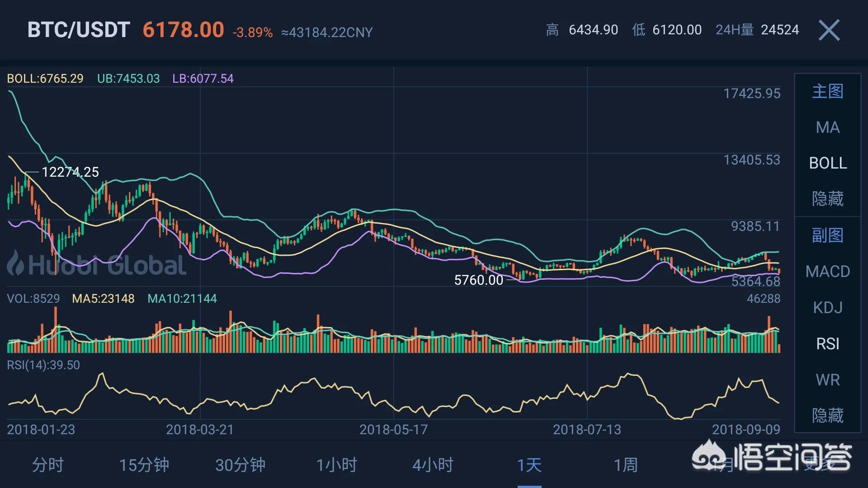Select the 1小时 interval tab
868x488 pixels.
pos(336,465)
